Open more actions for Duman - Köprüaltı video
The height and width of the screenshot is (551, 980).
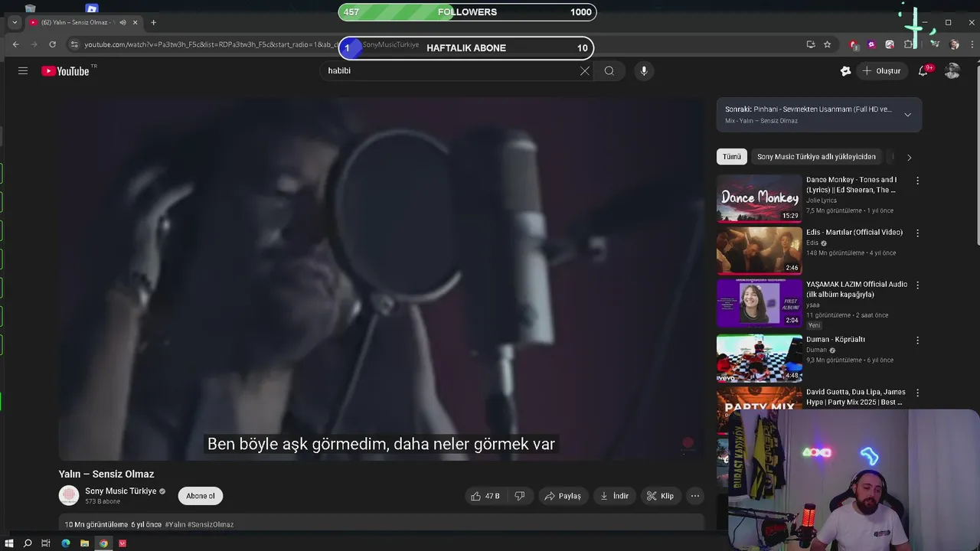point(917,340)
